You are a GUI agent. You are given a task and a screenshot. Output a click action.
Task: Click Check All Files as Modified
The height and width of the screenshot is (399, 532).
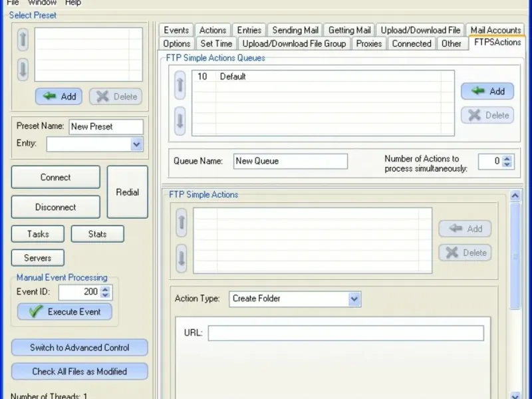80,371
